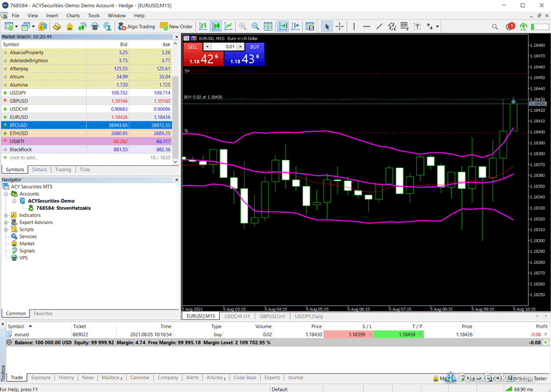Click the one-click volume field showing 0.01
This screenshot has width=551, height=392.
tap(224, 47)
